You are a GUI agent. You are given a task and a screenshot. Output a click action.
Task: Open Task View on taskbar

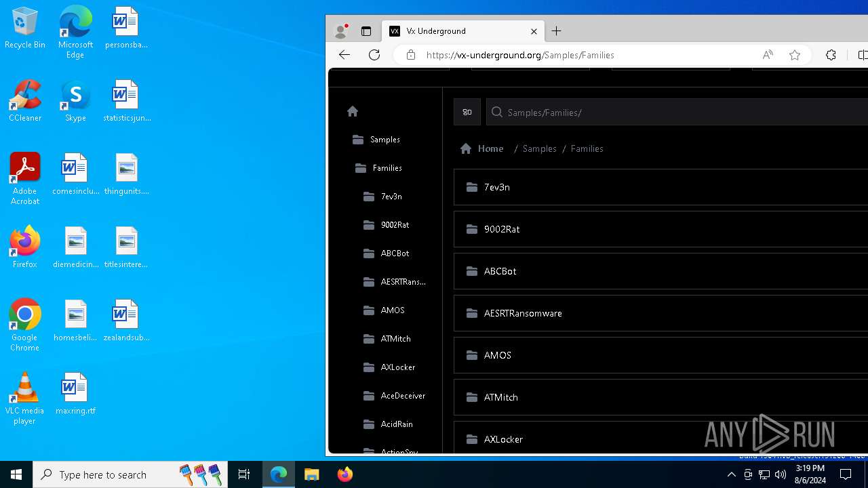click(x=244, y=474)
